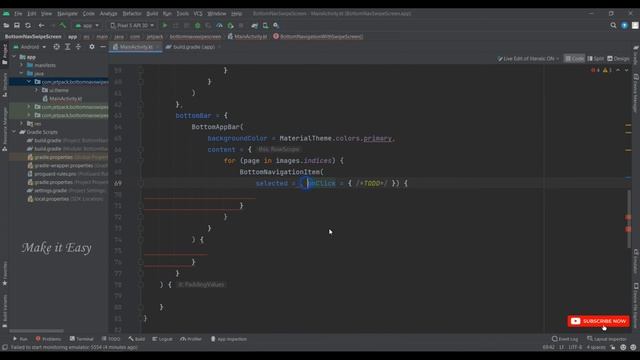Click the Search Everywhere magnifier icon
This screenshot has height=360, width=640.
point(613,25)
